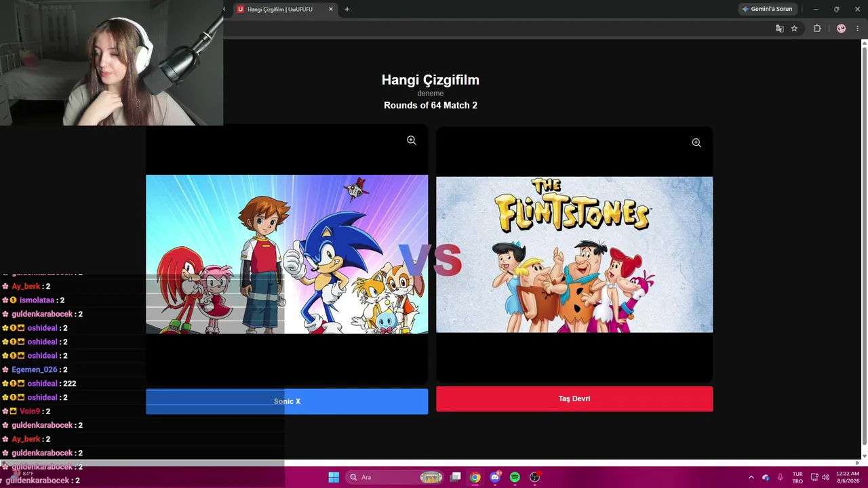
Task: Vote for Sonic X
Action: pyautogui.click(x=287, y=401)
